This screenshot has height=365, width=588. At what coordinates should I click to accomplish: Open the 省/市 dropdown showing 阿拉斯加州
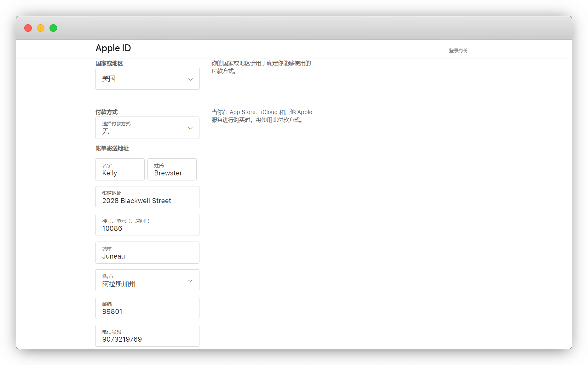coord(147,280)
